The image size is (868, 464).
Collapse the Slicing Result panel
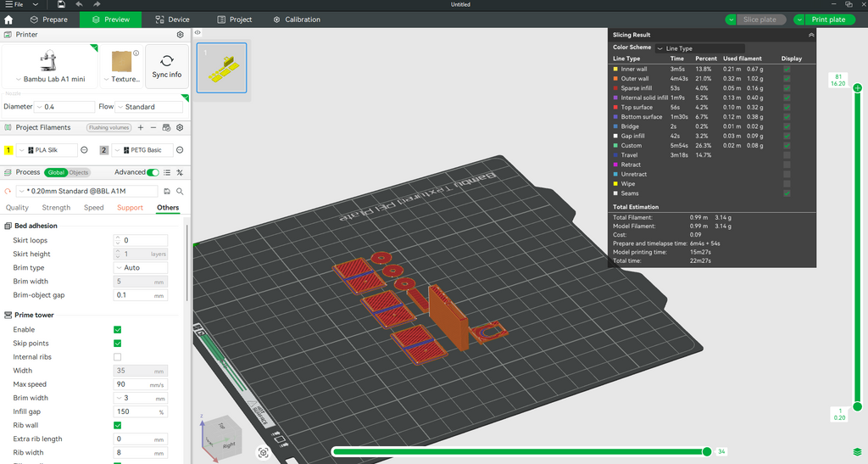coord(811,35)
